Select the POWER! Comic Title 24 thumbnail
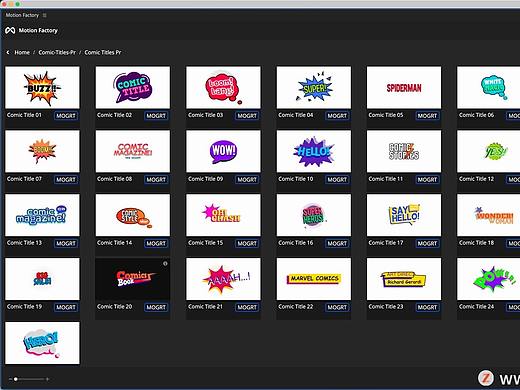The width and height of the screenshot is (520, 390). [x=489, y=279]
